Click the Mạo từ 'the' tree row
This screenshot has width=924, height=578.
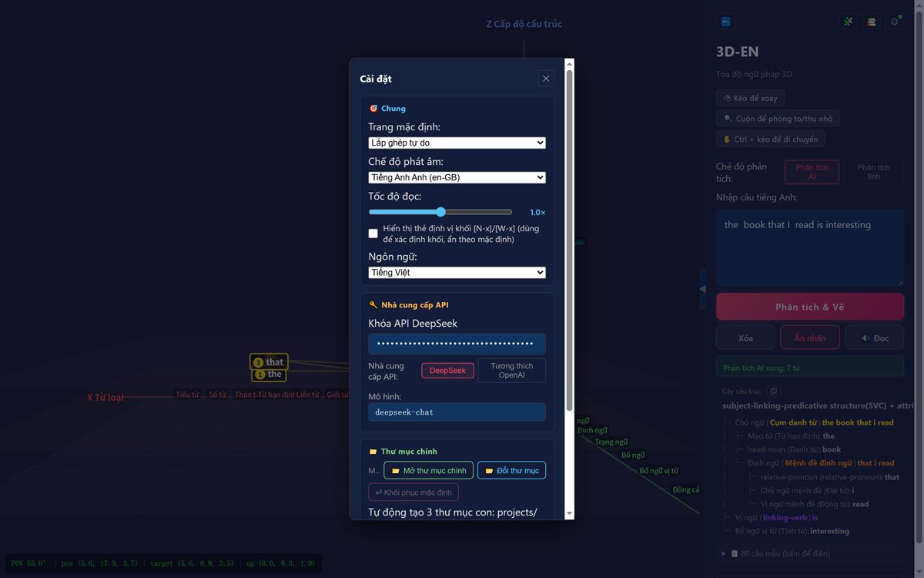pos(791,436)
